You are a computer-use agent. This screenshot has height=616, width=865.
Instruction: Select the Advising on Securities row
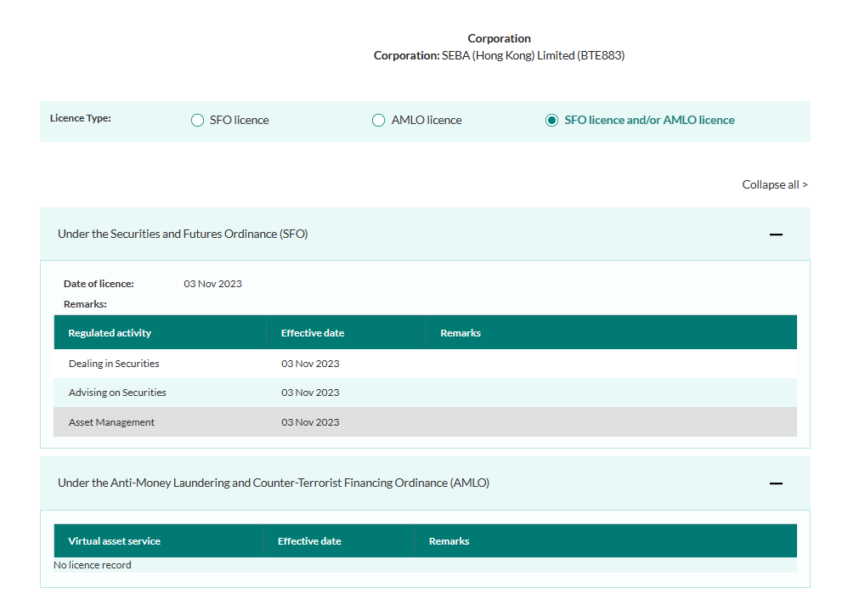point(117,393)
